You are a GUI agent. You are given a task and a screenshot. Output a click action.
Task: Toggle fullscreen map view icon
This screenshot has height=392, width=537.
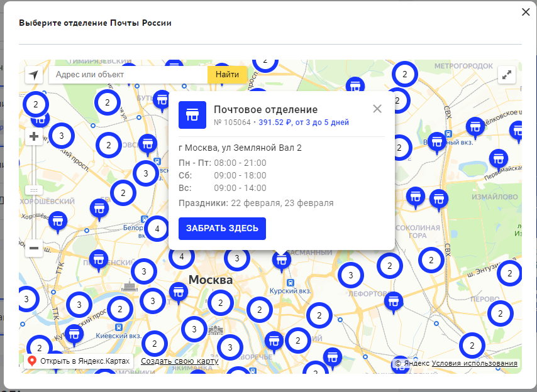coord(507,75)
